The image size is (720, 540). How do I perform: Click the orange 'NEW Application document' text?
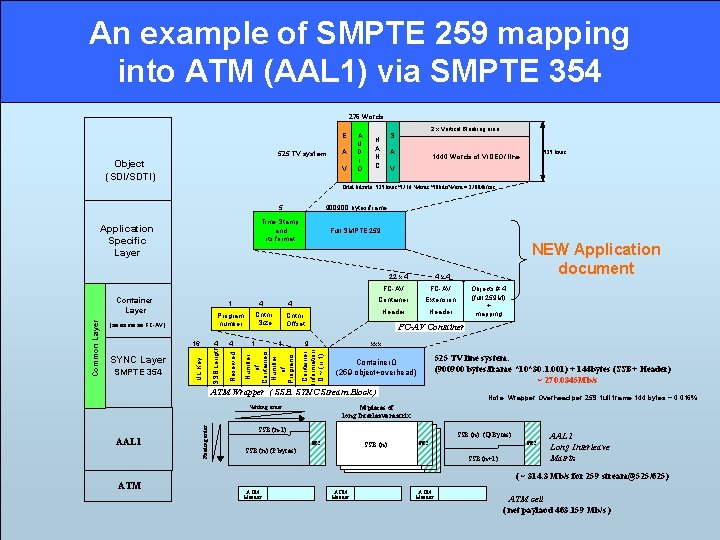[596, 259]
